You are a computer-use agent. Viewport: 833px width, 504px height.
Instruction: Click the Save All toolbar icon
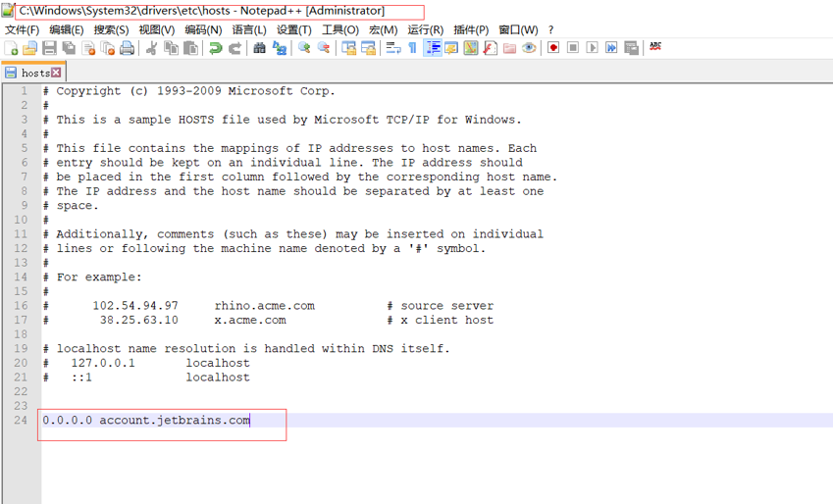69,48
